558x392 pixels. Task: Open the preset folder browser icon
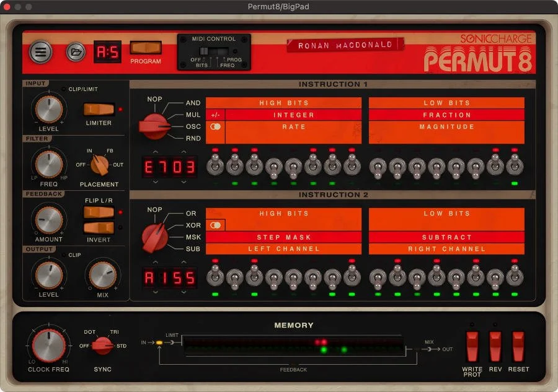point(76,52)
